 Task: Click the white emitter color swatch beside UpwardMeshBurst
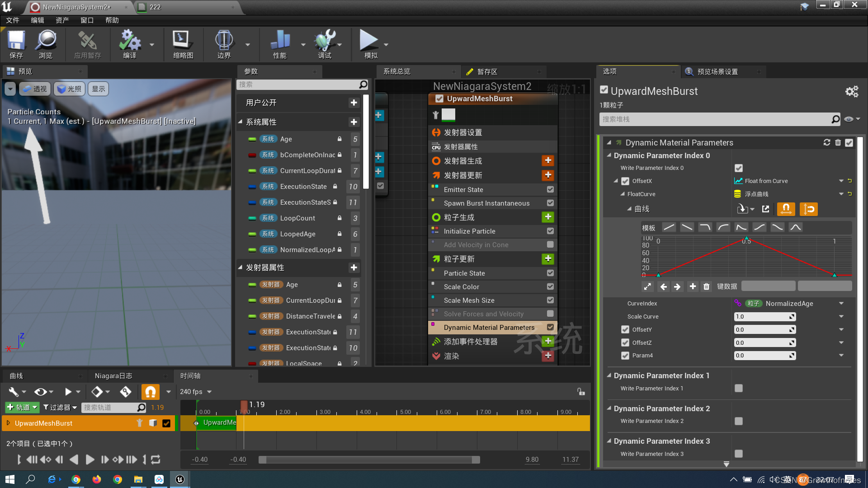[448, 115]
